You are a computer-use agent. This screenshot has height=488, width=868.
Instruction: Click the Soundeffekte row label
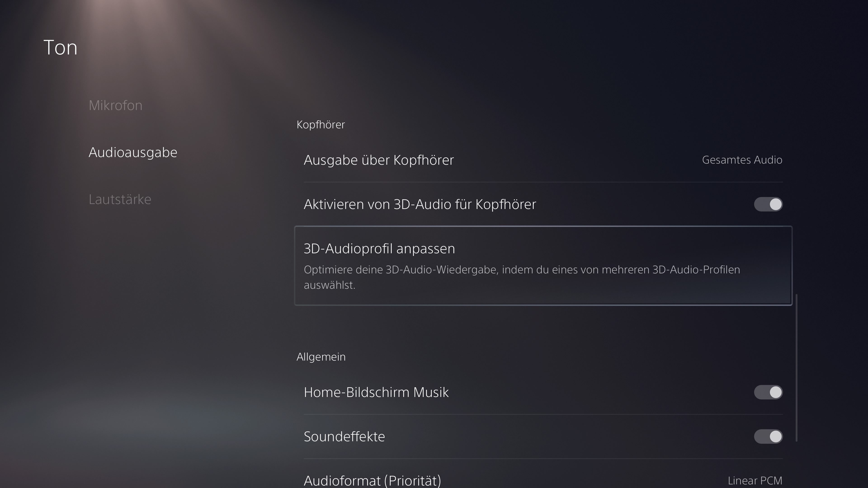point(344,436)
